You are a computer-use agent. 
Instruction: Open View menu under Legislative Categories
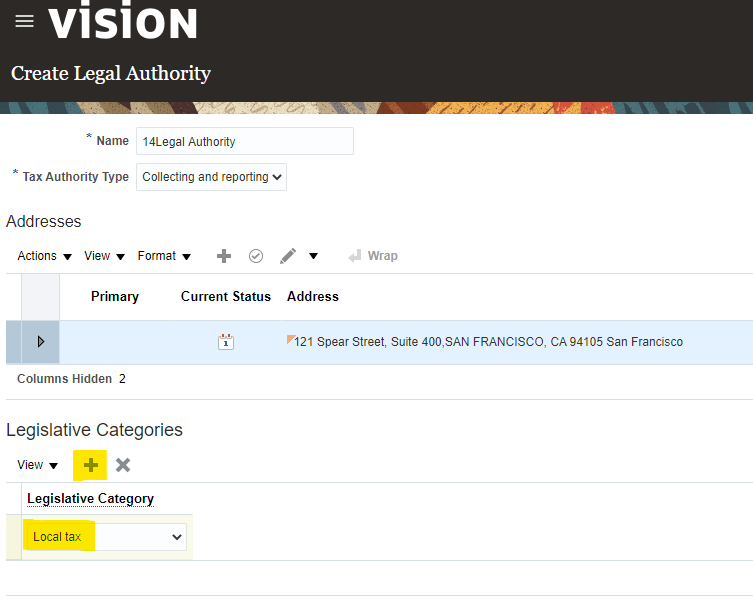pyautogui.click(x=38, y=465)
